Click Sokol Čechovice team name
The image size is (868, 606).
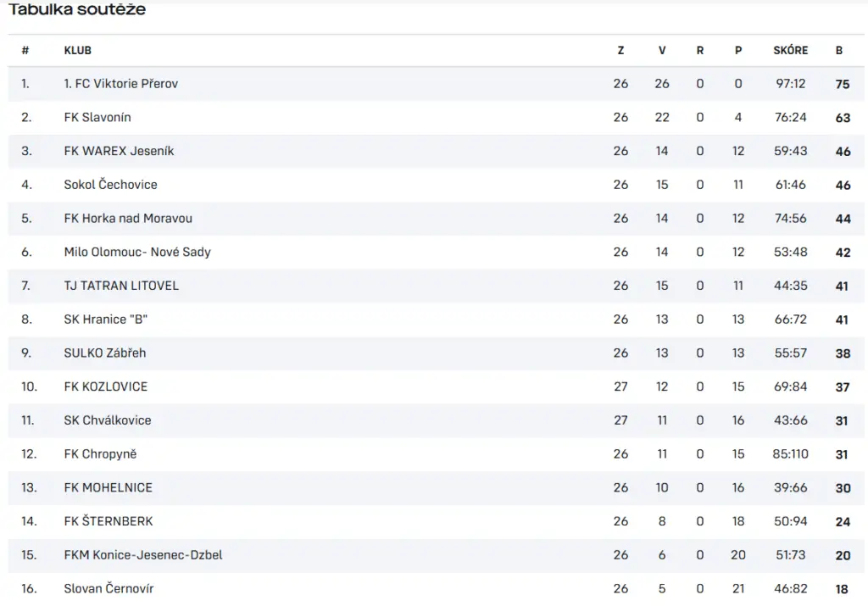(x=110, y=184)
